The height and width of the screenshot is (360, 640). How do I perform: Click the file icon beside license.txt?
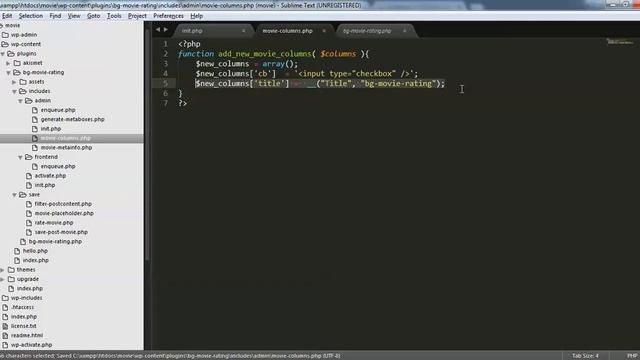[x=5, y=326]
